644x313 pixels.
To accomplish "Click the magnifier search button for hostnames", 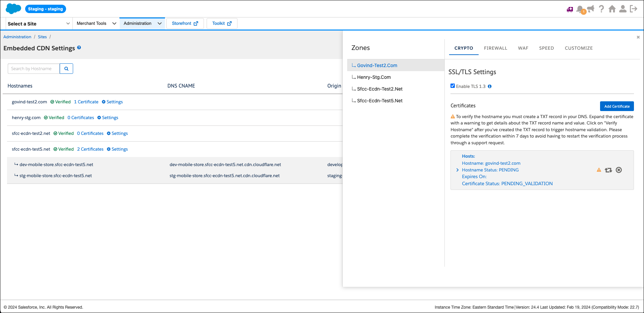I will [x=66, y=69].
